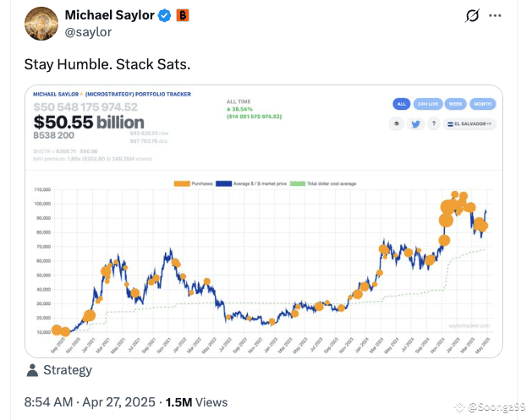Click the orange Bitcoin affiliation badge
The height and width of the screenshot is (420, 532).
(183, 15)
